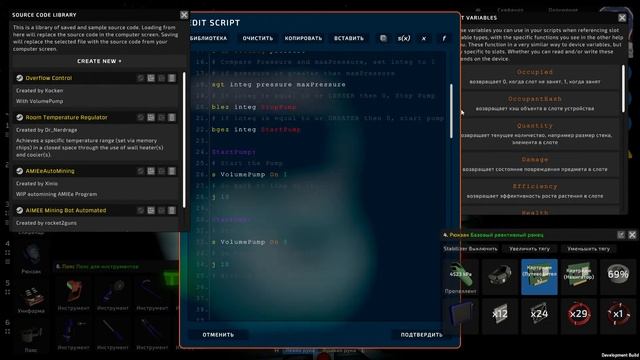Click the ОЧИСТИТЬ clear button
Screen dimensions: 640x360
(x=258, y=38)
